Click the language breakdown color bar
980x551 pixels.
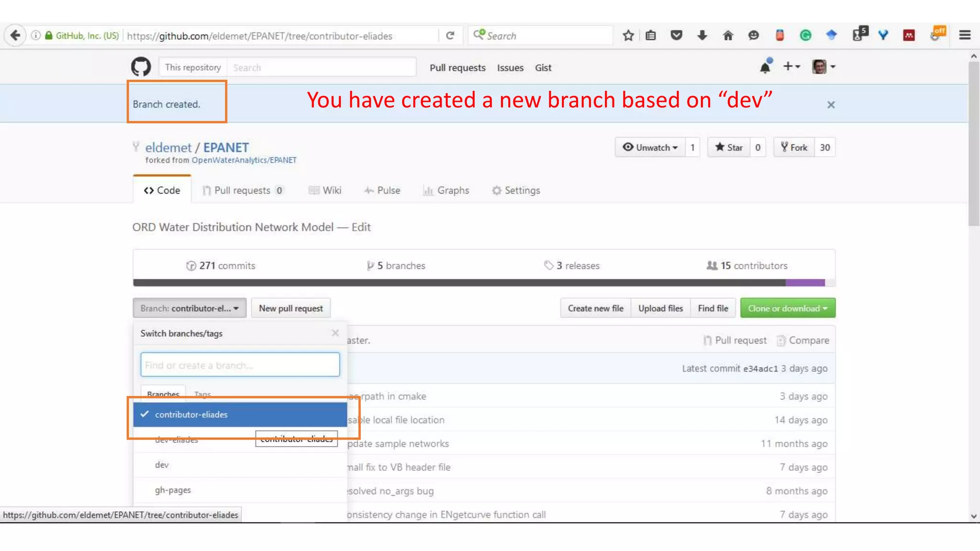(484, 283)
